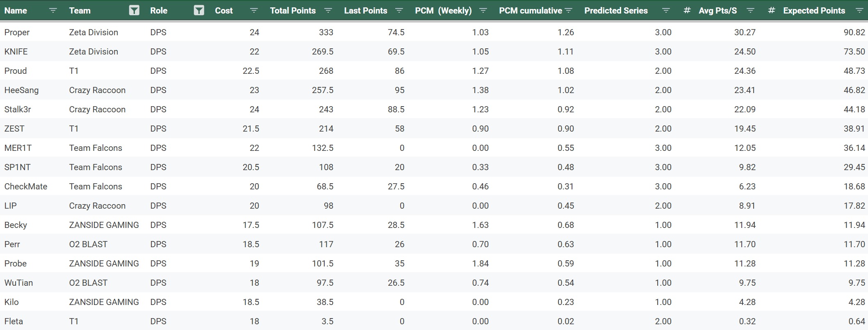Click the player name Probe

pyautogui.click(x=16, y=264)
